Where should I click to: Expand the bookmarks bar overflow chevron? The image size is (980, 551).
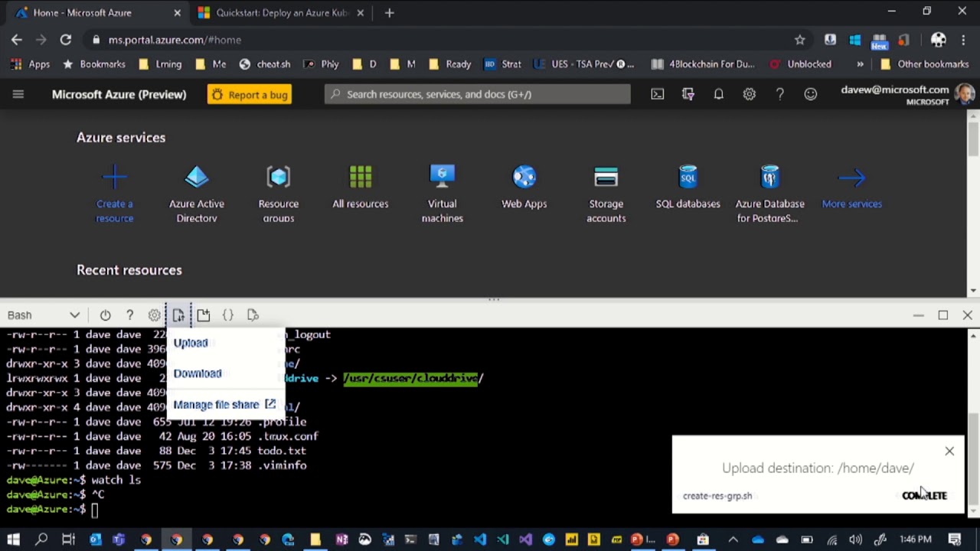[x=860, y=64]
